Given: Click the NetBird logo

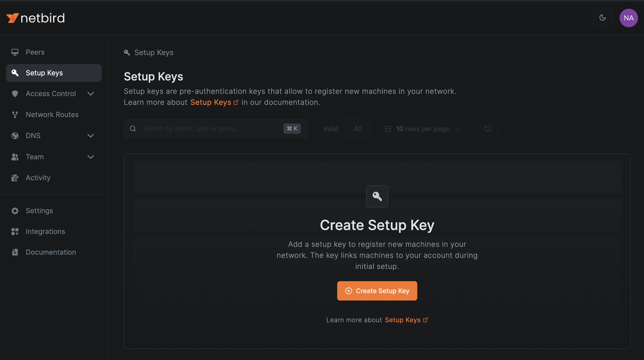Looking at the screenshot, I should pos(35,18).
